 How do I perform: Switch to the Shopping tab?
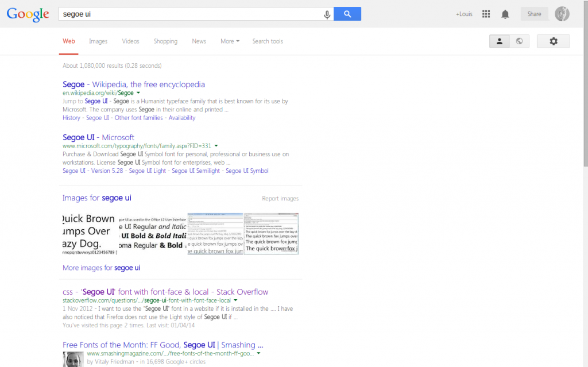(165, 41)
